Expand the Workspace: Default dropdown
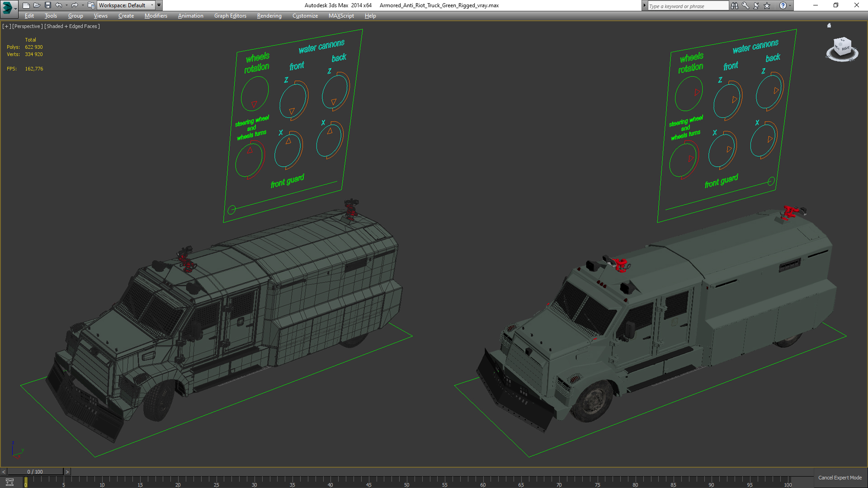868x488 pixels. (x=152, y=5)
